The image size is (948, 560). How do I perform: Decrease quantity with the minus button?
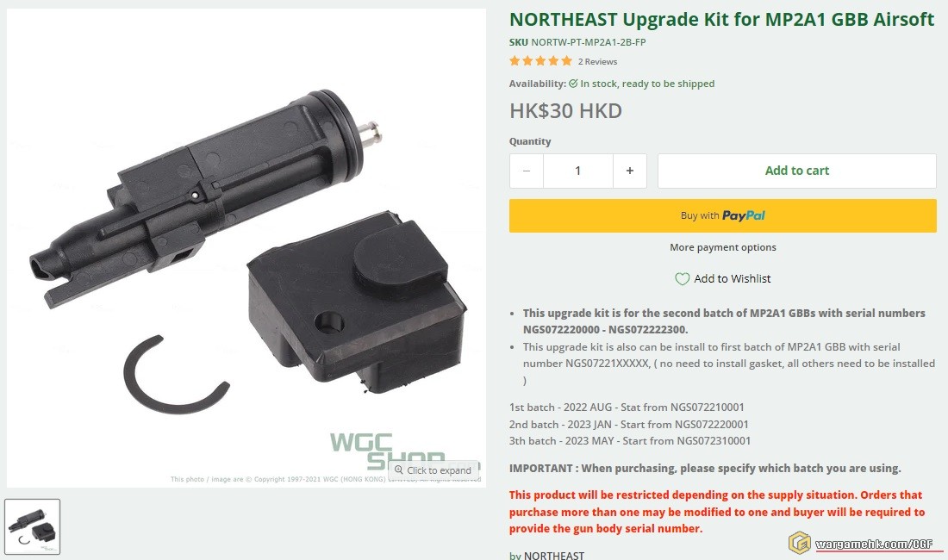526,171
